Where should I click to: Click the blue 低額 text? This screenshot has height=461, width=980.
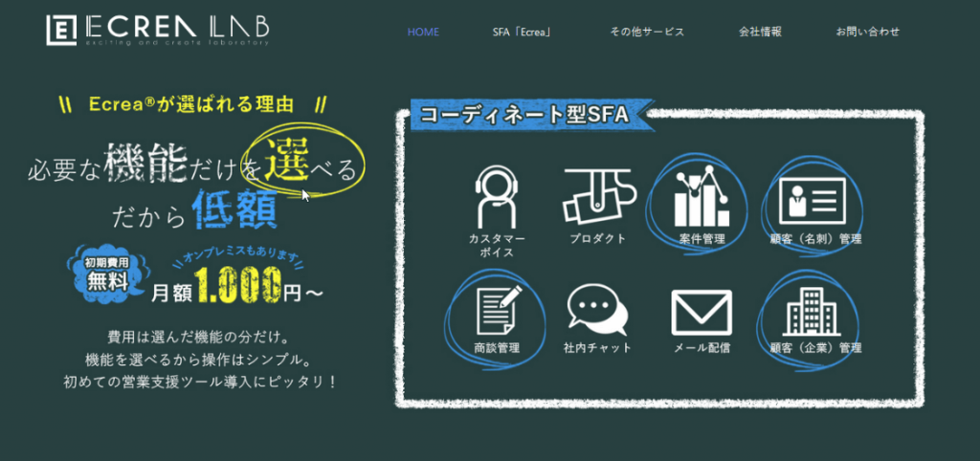tap(234, 209)
